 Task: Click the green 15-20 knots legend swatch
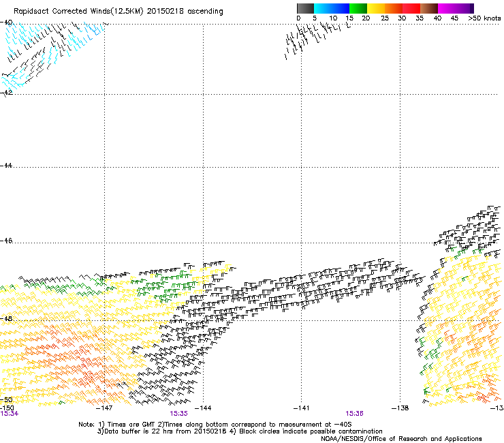[358, 8]
